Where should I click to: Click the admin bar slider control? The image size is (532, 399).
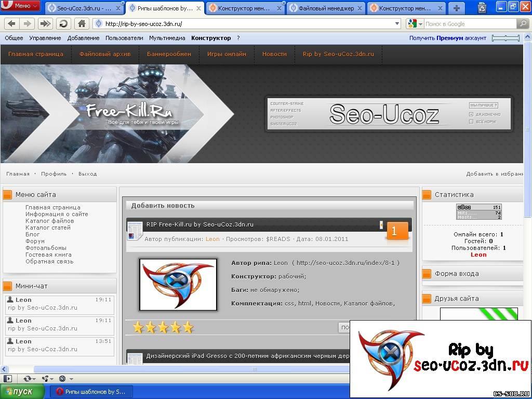click(x=506, y=38)
